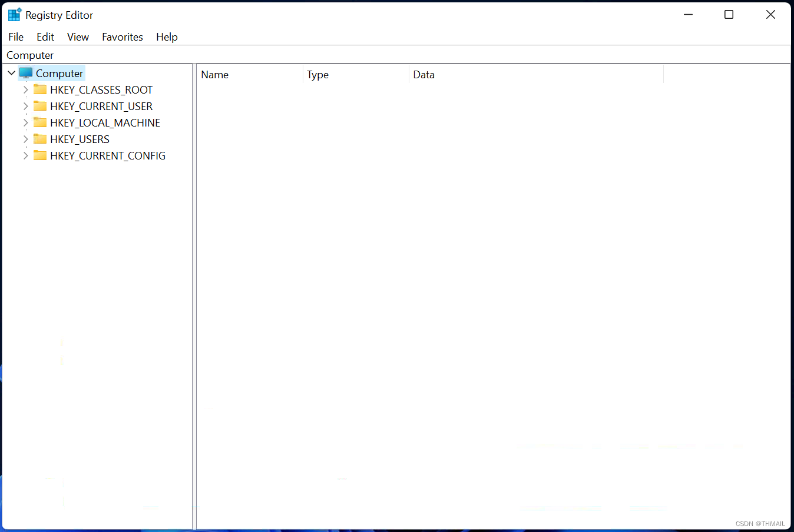Select HKEY_CURRENT_USER in the tree
The image size is (794, 532).
101,106
